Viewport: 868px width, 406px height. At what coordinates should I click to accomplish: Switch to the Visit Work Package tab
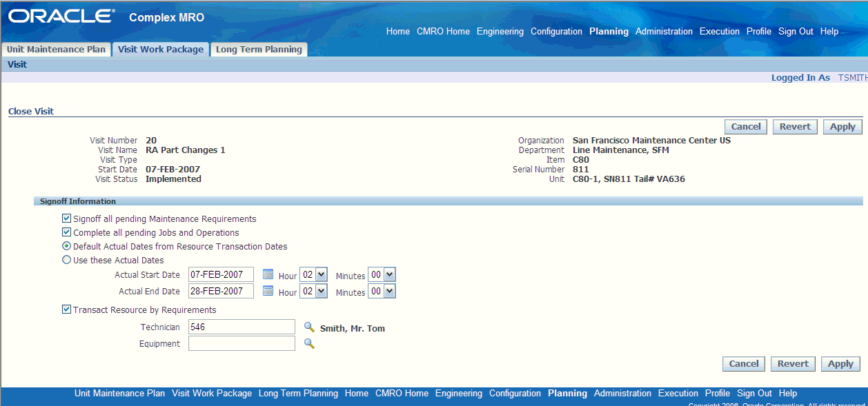click(x=161, y=50)
